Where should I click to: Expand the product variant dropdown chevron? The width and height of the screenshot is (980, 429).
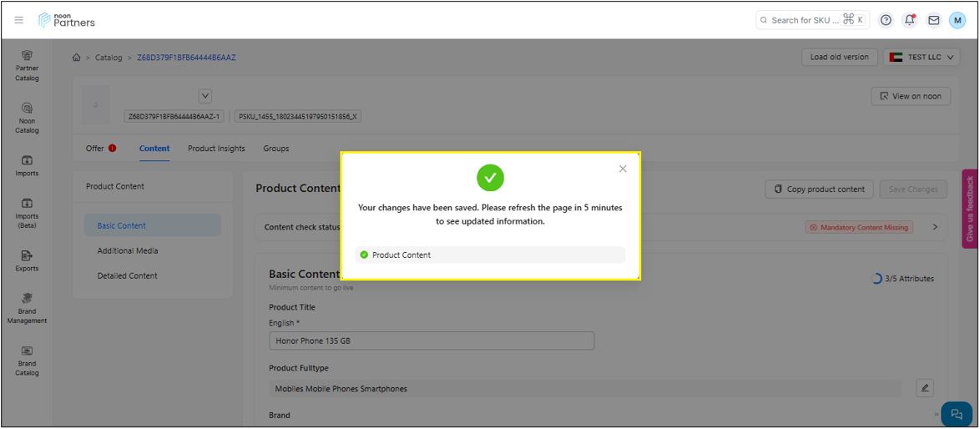click(205, 96)
